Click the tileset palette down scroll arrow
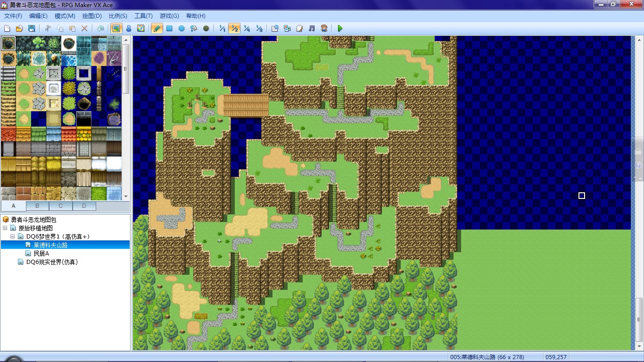Viewport: 644px width, 362px height. coord(126,197)
